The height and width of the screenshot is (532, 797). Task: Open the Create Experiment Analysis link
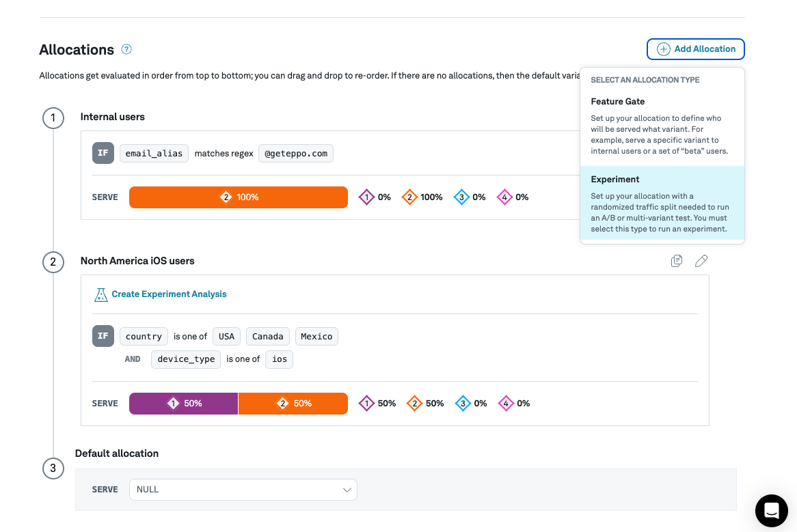[x=169, y=294]
